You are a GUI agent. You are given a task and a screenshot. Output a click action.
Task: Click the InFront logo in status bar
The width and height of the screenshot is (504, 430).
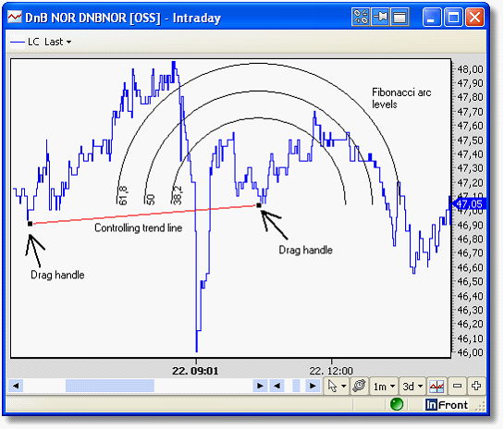tap(447, 405)
